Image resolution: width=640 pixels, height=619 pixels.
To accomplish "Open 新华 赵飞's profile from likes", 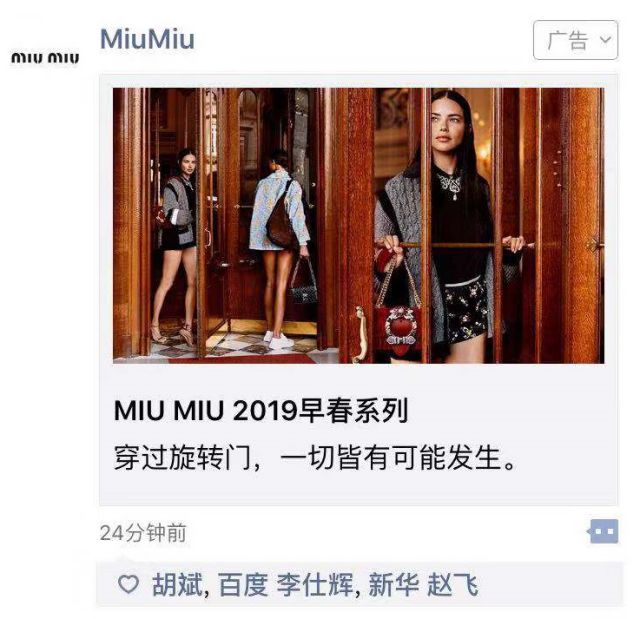I will coord(422,584).
